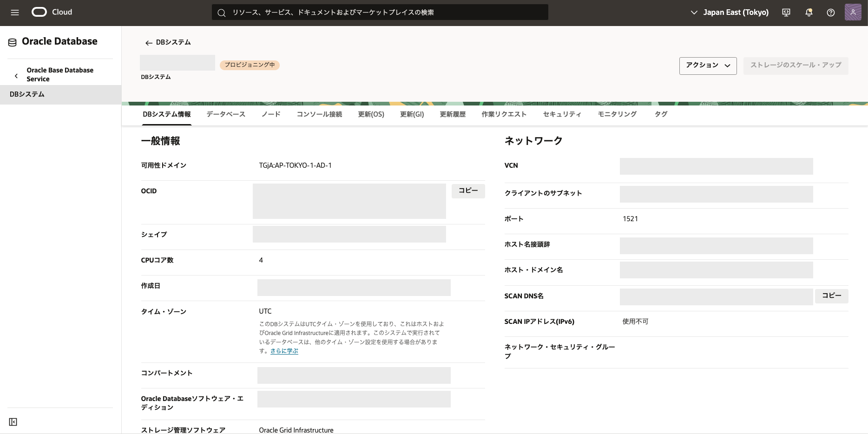Go back from Oracle Base Database Service
868x434 pixels.
tap(16, 75)
